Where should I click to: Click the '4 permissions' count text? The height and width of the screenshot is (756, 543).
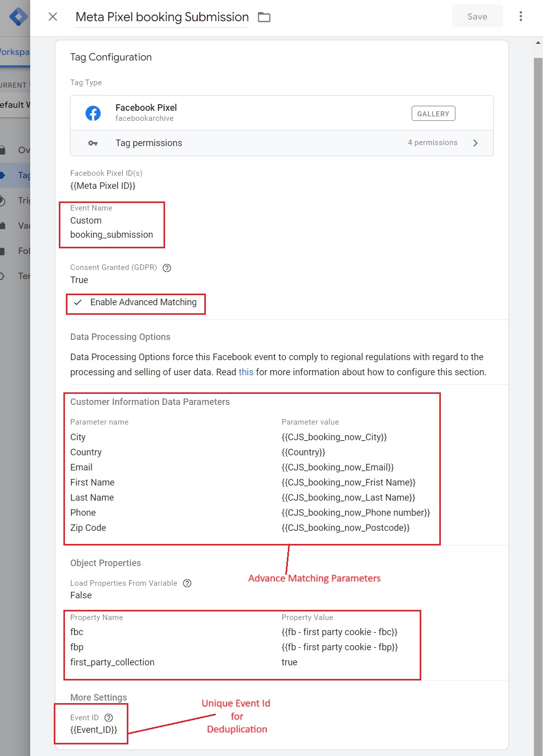click(x=433, y=143)
